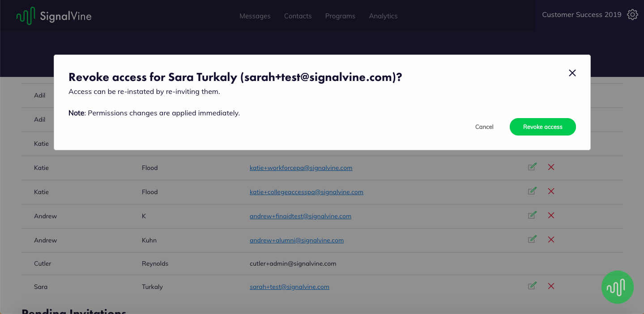Remove user katie+collegeaccesspa@signalvine.com with red X
This screenshot has width=644, height=314.
click(x=551, y=191)
